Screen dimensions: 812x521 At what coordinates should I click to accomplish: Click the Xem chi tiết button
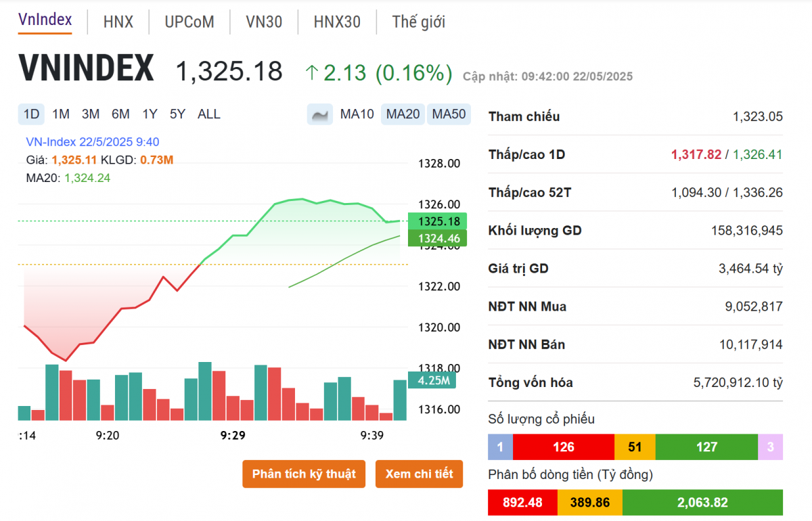coord(419,474)
